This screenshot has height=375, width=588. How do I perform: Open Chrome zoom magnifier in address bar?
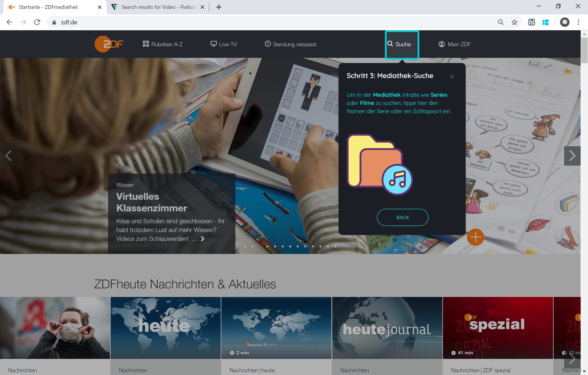click(x=500, y=22)
